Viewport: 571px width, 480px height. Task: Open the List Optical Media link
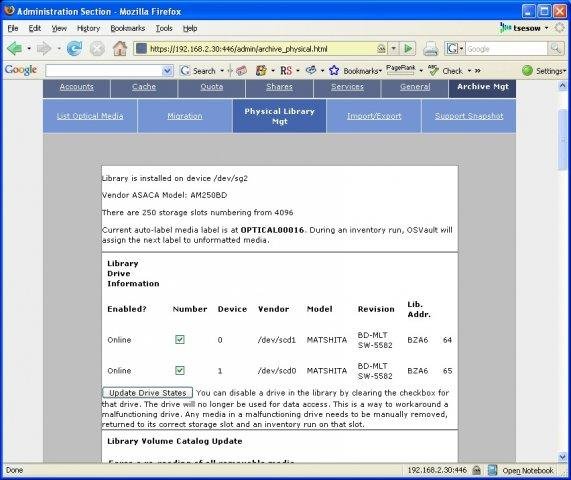pos(90,116)
